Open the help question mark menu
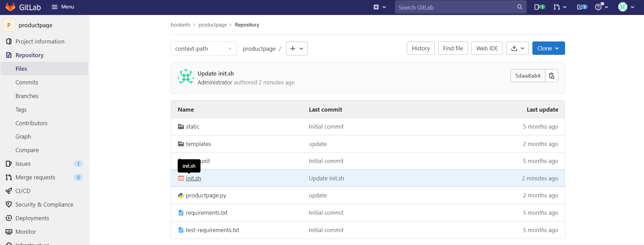This screenshot has width=644, height=245. coord(601,7)
